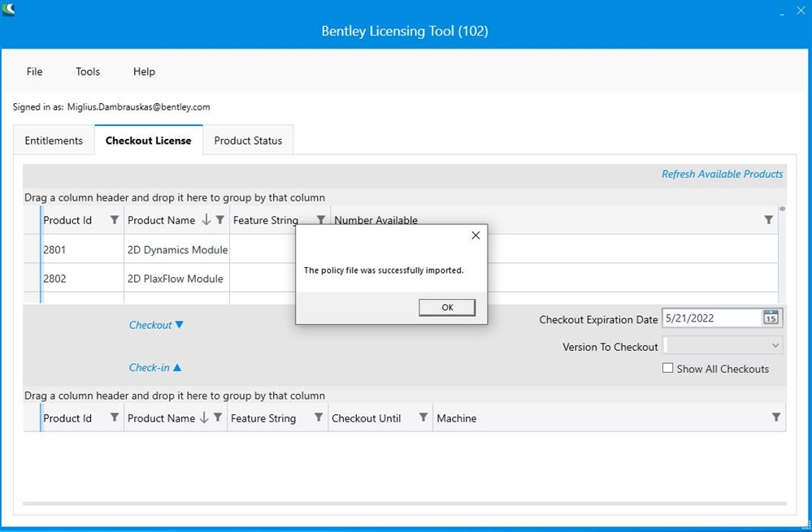This screenshot has width=812, height=532.
Task: Filter the lower Product Name column
Action: [x=218, y=417]
